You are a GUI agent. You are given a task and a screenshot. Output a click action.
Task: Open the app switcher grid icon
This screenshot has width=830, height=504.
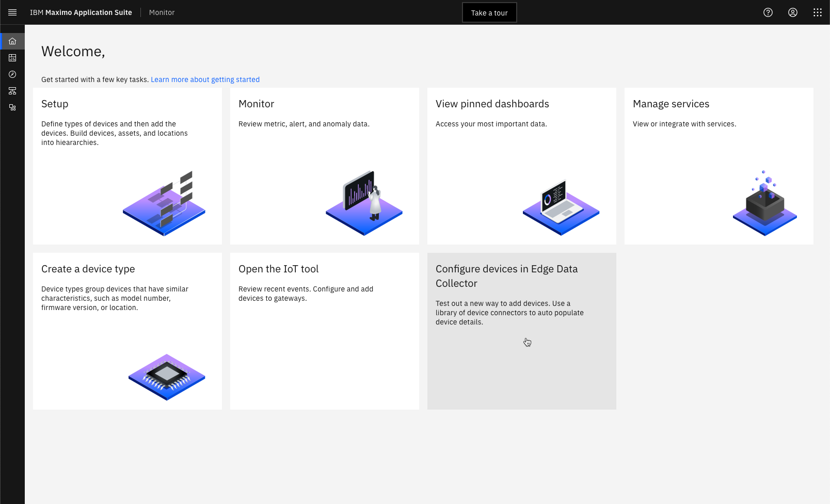pyautogui.click(x=818, y=12)
